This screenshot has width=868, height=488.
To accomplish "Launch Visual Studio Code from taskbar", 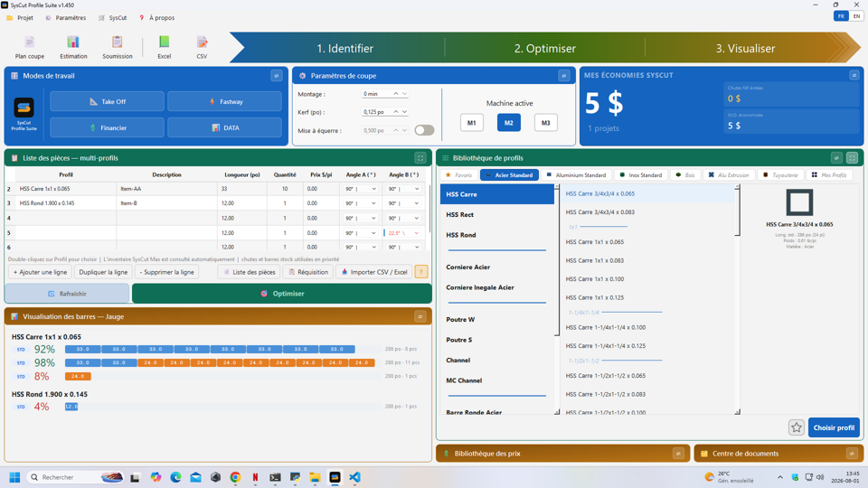I will click(x=354, y=477).
